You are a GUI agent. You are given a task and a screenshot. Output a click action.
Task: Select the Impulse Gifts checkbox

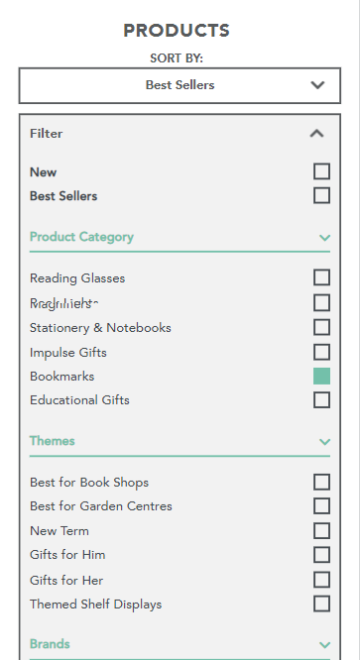[x=322, y=352]
